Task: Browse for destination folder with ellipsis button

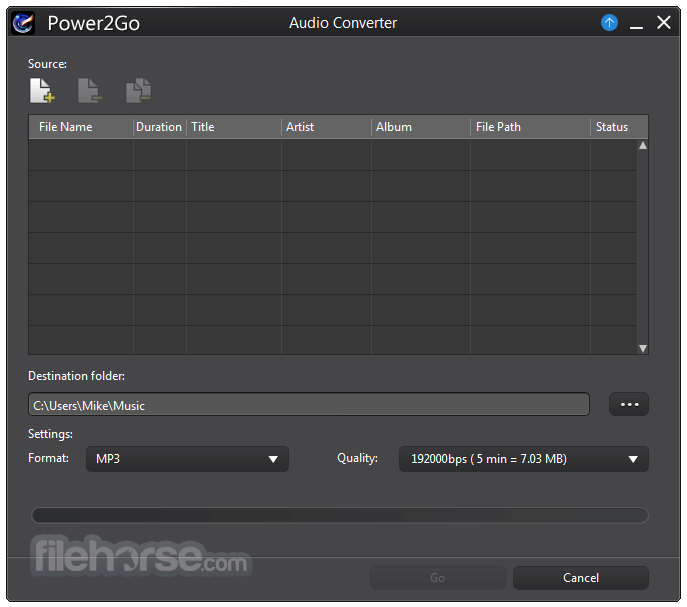Action: (x=629, y=404)
